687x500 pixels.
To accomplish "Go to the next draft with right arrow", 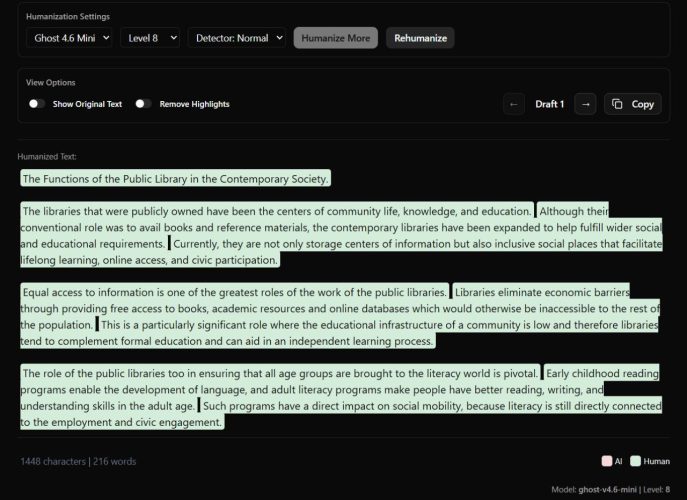I will point(586,104).
